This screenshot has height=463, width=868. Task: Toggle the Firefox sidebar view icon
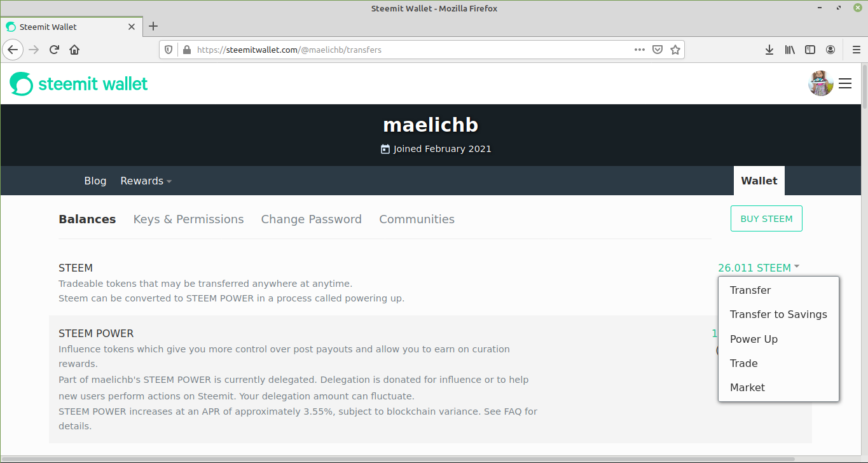[810, 50]
